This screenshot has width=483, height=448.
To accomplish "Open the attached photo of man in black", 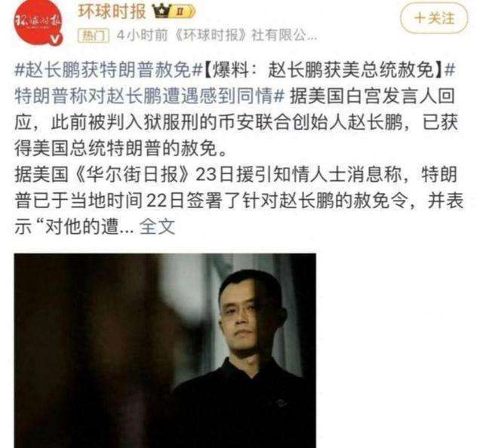I will [x=165, y=351].
